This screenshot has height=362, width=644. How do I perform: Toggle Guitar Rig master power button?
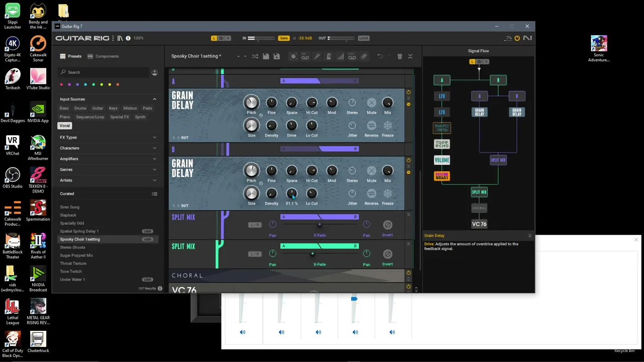tap(517, 38)
